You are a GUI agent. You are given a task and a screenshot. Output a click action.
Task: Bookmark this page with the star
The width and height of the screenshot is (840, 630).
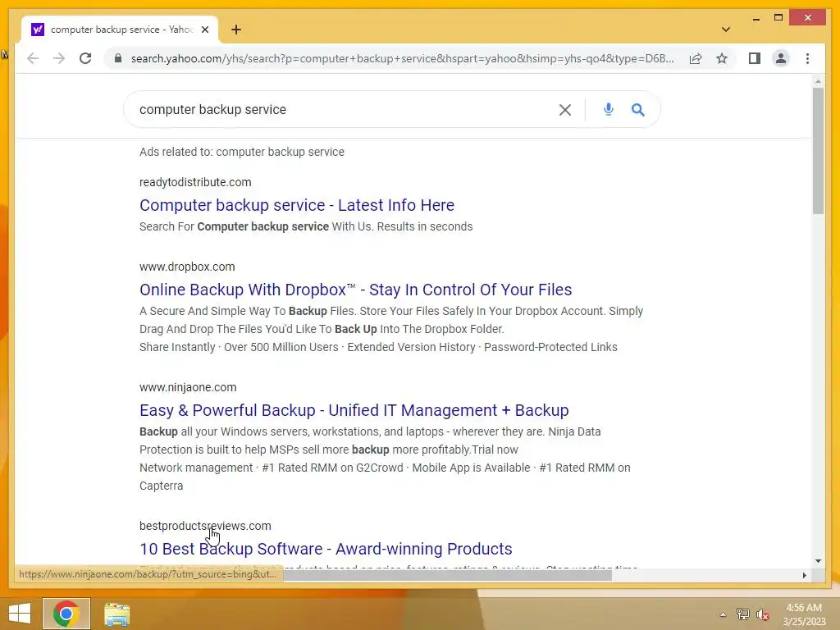pyautogui.click(x=722, y=58)
